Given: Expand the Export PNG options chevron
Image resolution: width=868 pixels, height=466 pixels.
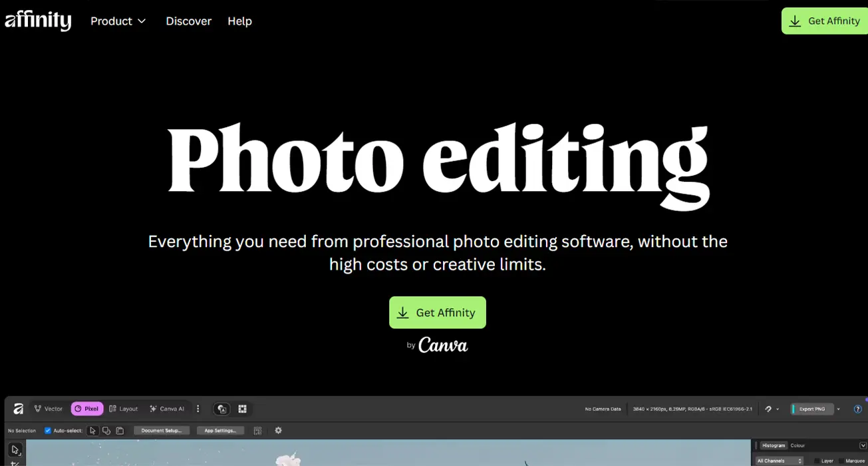Looking at the screenshot, I should click(838, 409).
